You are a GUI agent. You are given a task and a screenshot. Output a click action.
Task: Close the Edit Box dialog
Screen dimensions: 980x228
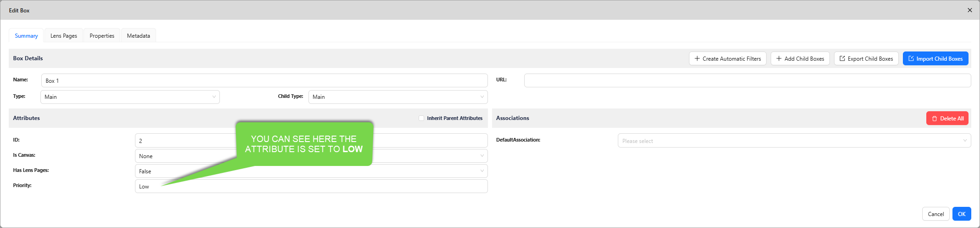(x=970, y=10)
